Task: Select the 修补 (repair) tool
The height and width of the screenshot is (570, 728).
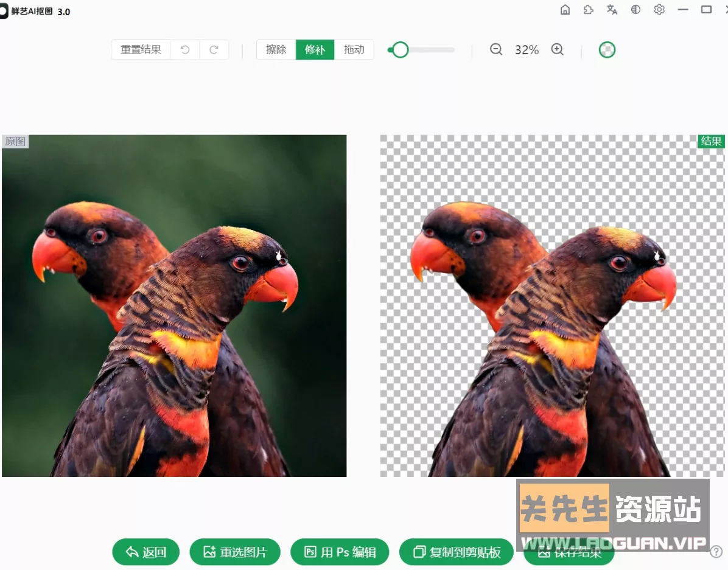Action: (315, 50)
